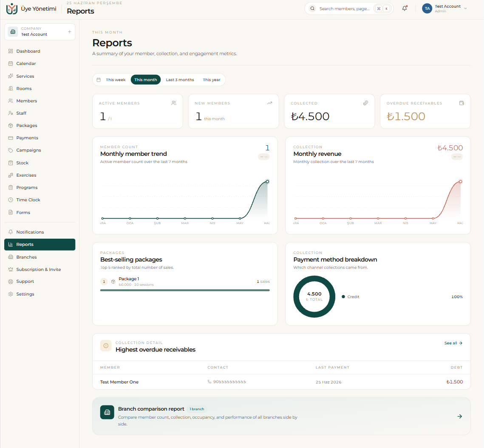Click the Payments card icon
Image resolution: width=484 pixels, height=448 pixels.
[11, 138]
